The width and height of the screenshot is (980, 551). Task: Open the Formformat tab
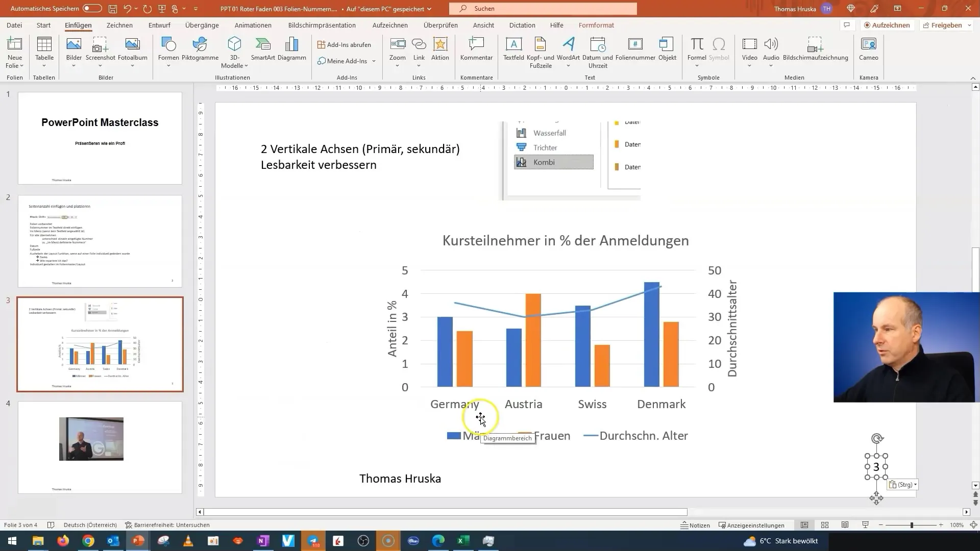(x=596, y=25)
